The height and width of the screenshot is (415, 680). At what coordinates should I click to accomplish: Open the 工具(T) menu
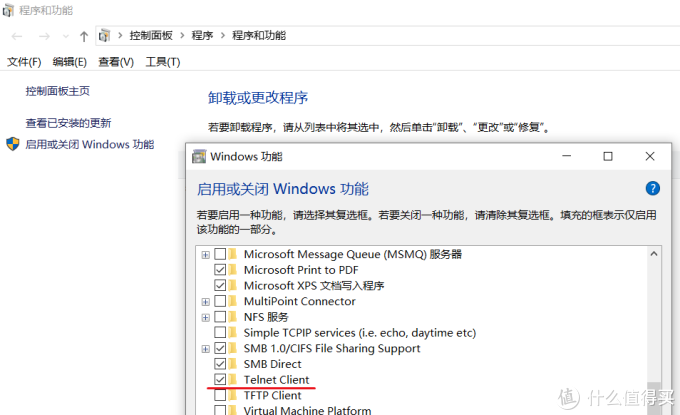163,62
